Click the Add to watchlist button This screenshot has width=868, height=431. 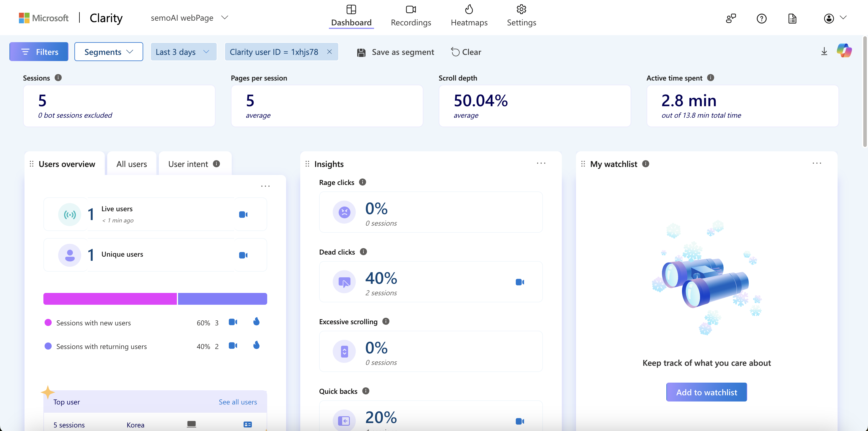tap(706, 392)
